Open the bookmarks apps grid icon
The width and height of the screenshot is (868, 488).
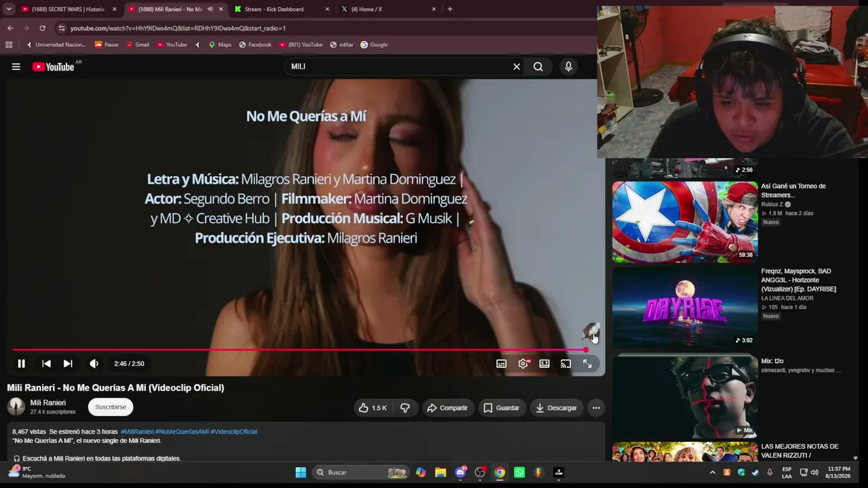(9, 45)
